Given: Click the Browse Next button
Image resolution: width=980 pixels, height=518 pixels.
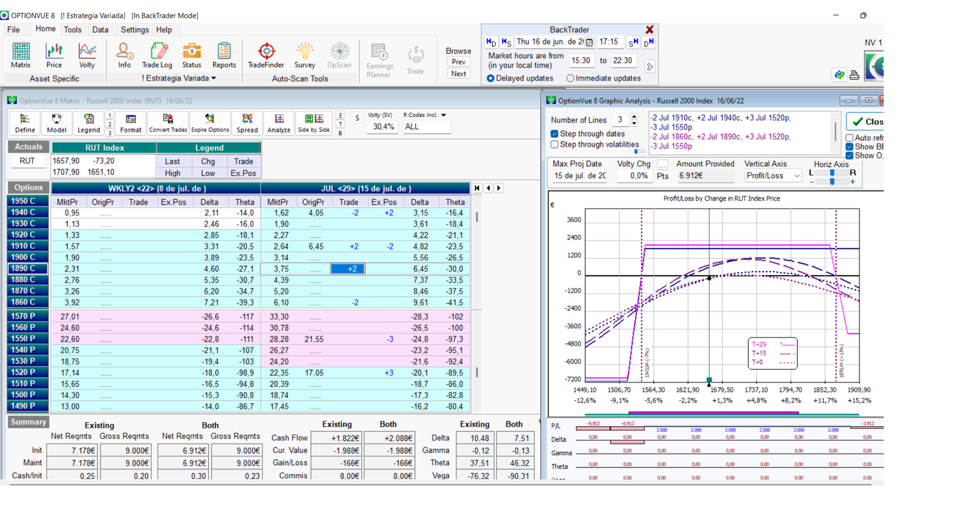Looking at the screenshot, I should coord(459,74).
